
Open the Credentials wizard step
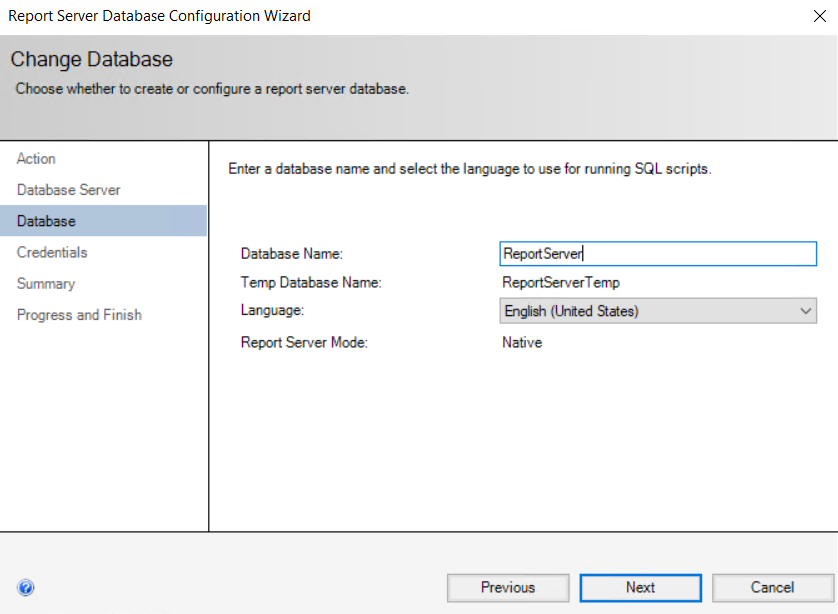[x=52, y=252]
